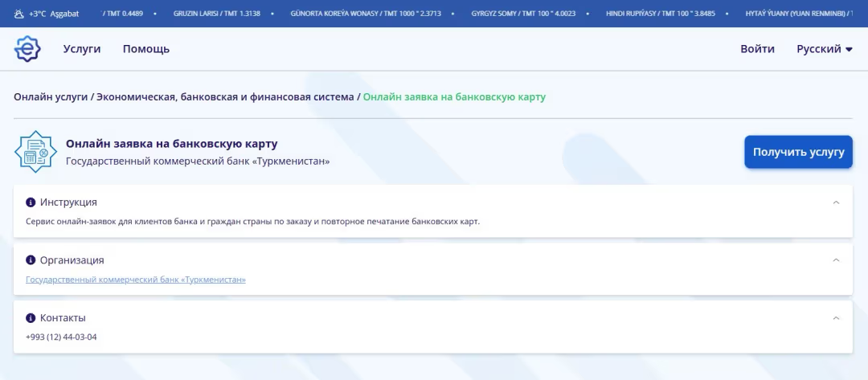
Task: Open the Русский language dropdown
Action: coord(824,49)
